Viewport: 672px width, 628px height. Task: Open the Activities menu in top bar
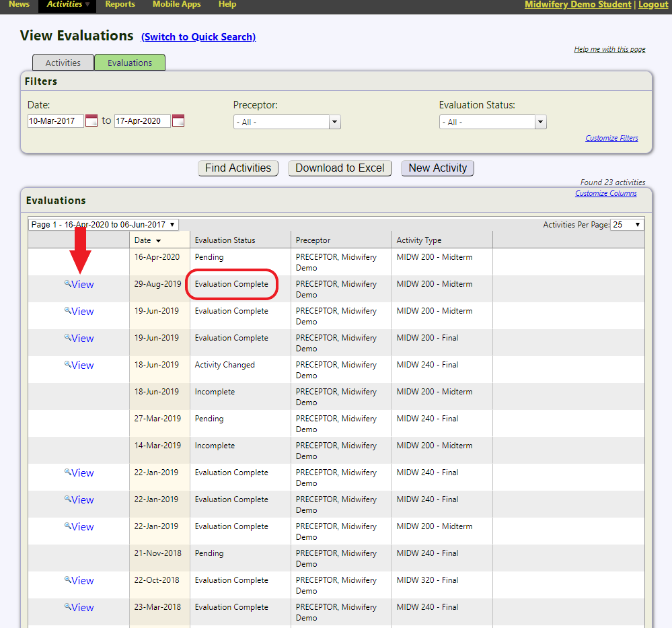[67, 5]
